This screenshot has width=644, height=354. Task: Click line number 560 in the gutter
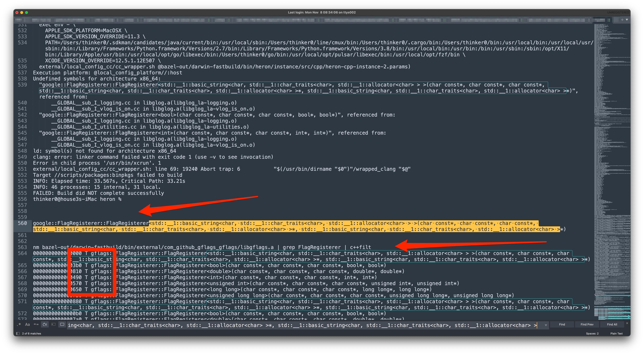pos(22,223)
